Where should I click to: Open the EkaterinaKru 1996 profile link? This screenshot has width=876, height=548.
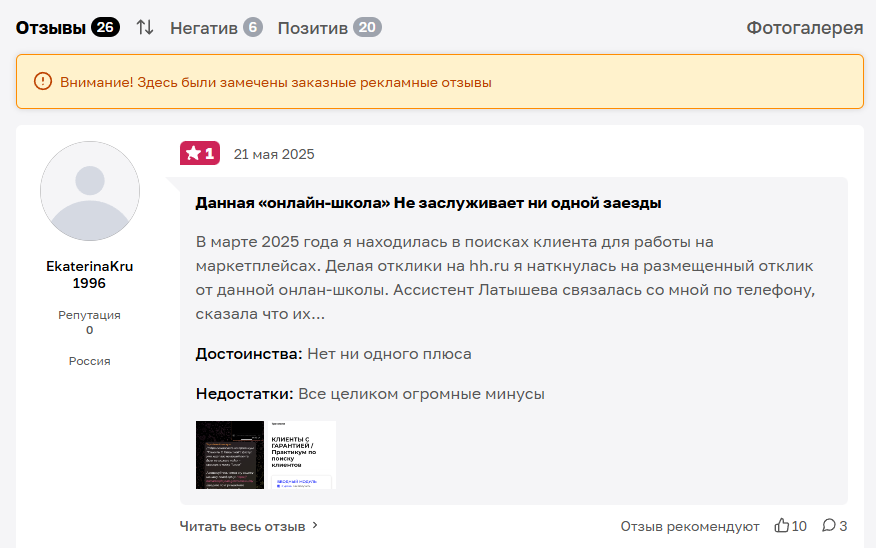coord(89,274)
